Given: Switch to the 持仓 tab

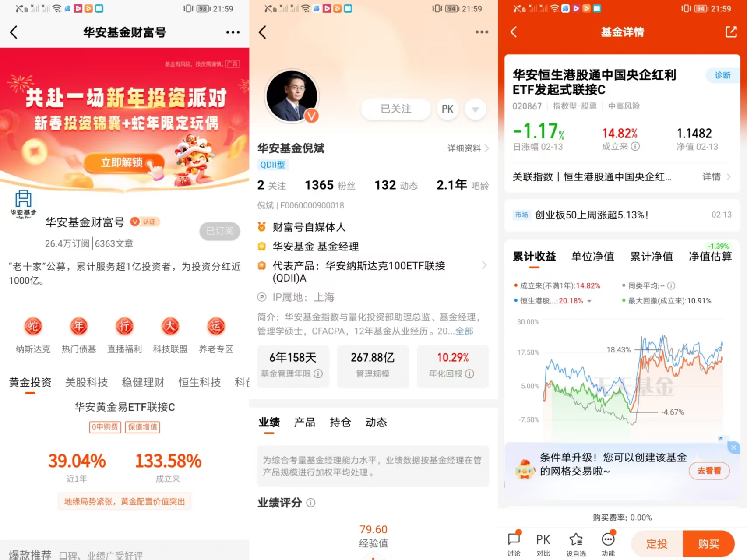Looking at the screenshot, I should [340, 422].
